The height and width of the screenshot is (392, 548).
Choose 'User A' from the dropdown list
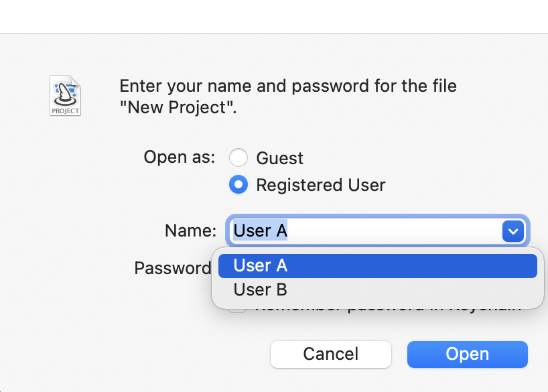tap(377, 265)
